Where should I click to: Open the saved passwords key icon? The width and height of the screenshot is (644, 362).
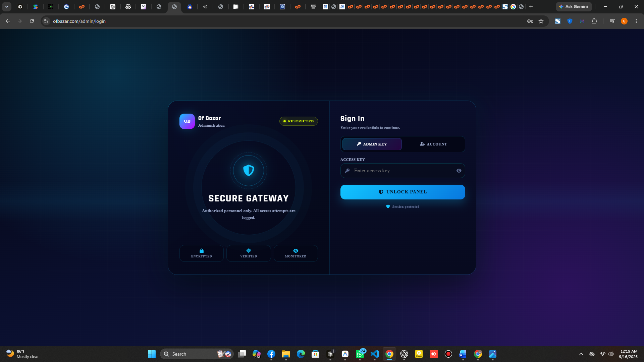[530, 21]
